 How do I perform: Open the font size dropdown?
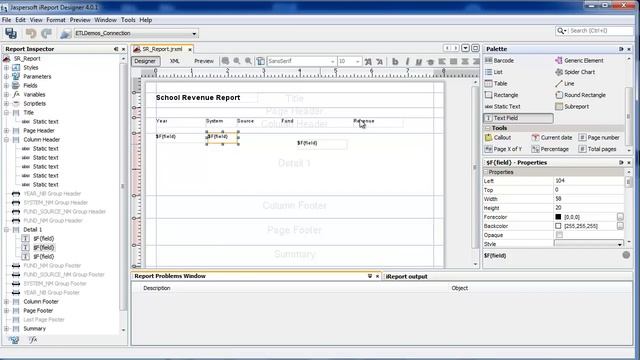[358, 61]
